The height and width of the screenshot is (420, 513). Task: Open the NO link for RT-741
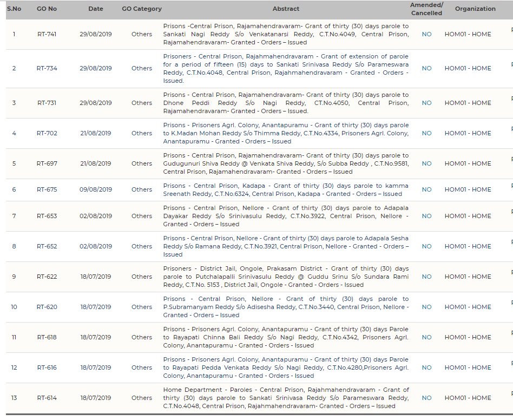(426, 34)
